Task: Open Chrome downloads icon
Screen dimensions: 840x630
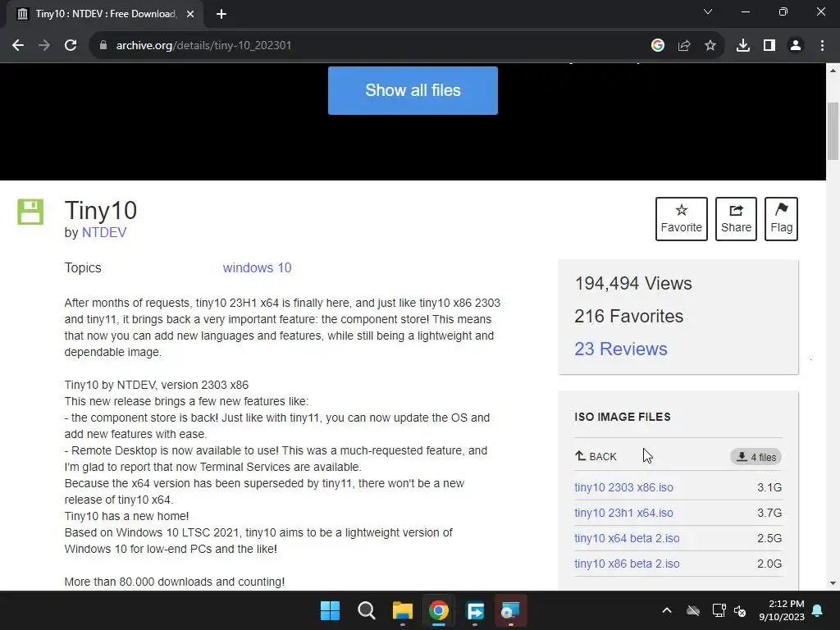Action: (743, 46)
